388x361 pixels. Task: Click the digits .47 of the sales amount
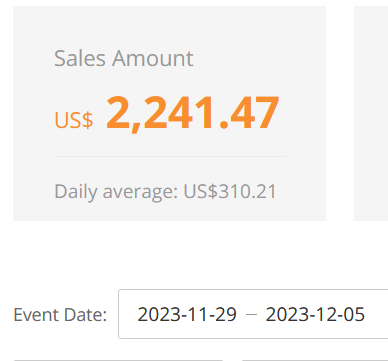point(249,113)
